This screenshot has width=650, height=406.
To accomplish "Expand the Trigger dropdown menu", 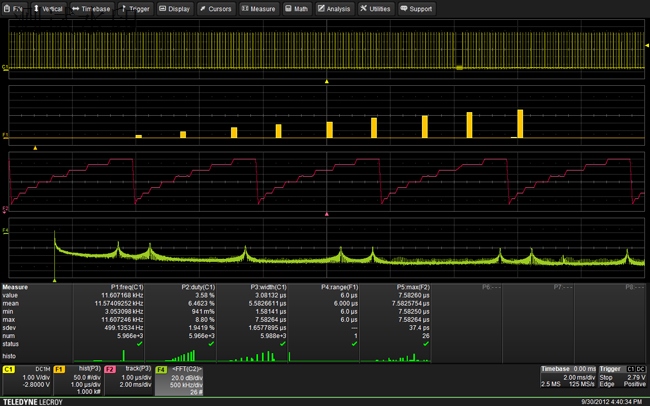I will coord(137,8).
